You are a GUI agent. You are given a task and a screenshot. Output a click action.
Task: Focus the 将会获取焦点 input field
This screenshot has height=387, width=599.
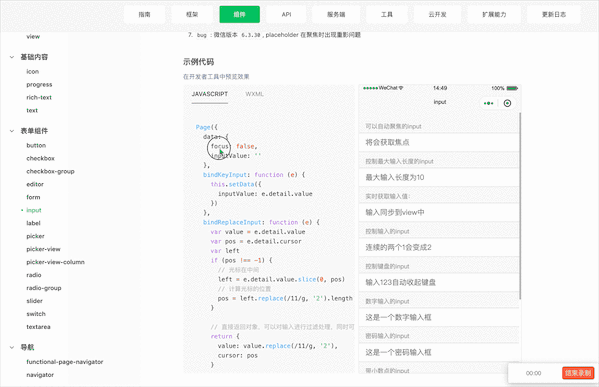439,142
